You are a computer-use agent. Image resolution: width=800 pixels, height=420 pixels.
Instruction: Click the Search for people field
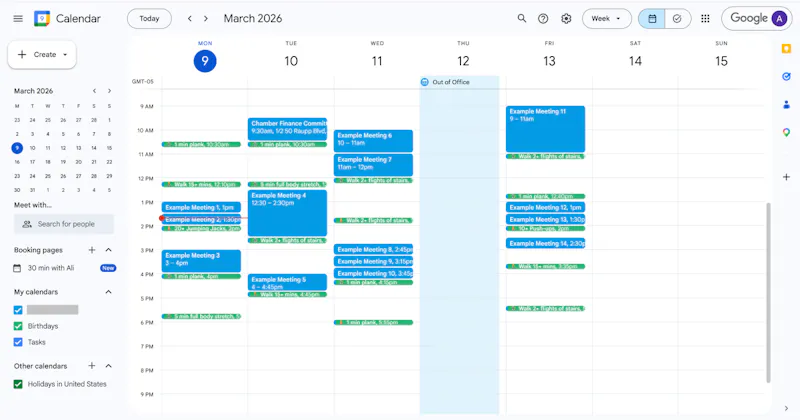64,224
